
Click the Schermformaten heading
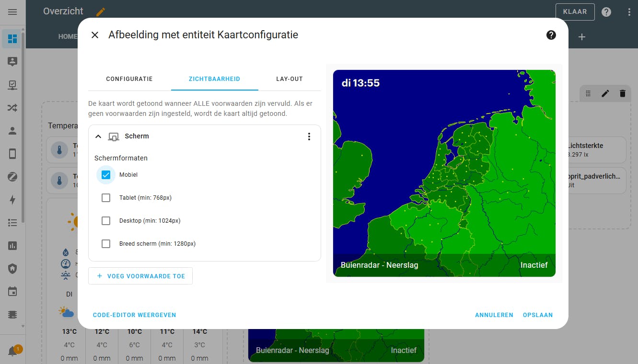click(121, 158)
